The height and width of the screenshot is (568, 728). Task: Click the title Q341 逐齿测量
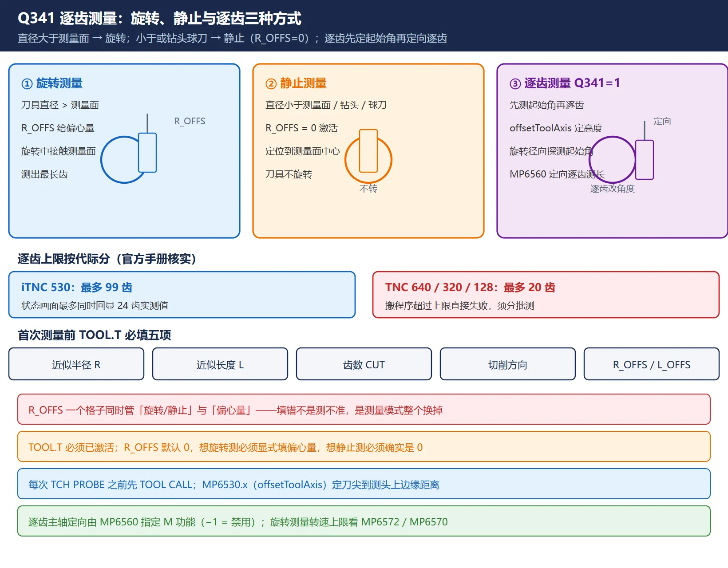pos(159,18)
